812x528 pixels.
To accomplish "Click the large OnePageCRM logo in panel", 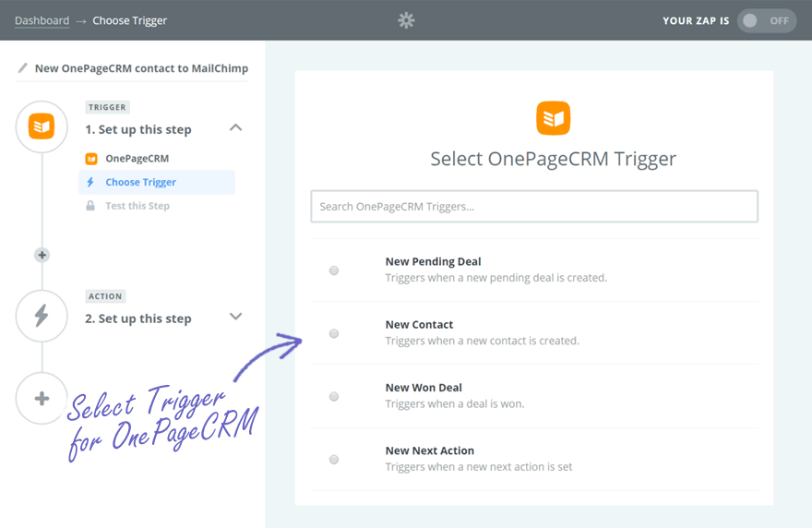I will point(553,118).
